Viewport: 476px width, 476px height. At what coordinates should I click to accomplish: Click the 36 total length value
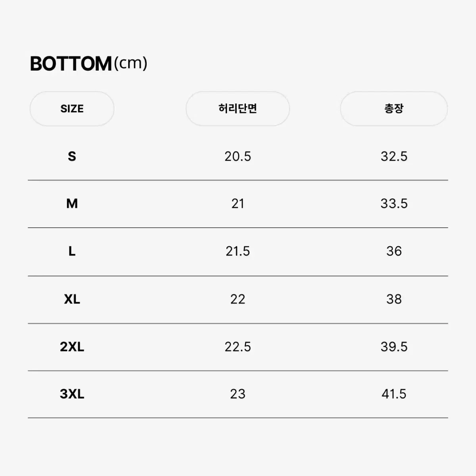[394, 251]
